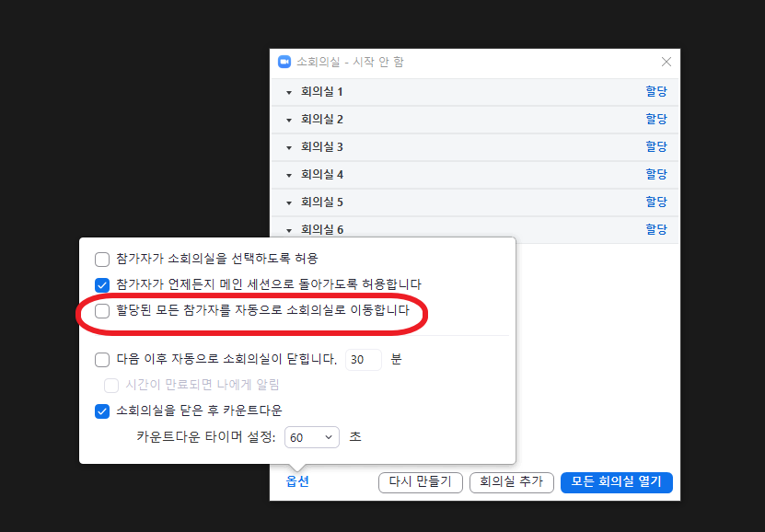This screenshot has height=532, width=765.
Task: Select the 회의실 5 room name
Action: click(x=322, y=202)
